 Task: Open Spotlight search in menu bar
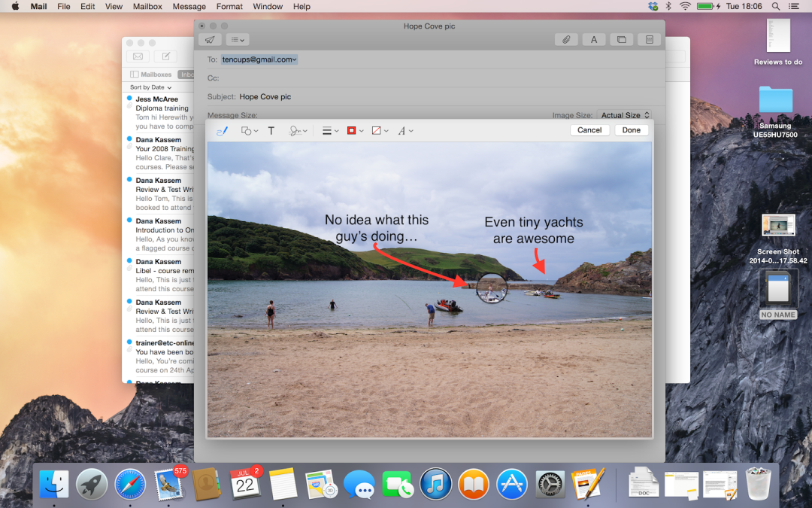pos(775,6)
